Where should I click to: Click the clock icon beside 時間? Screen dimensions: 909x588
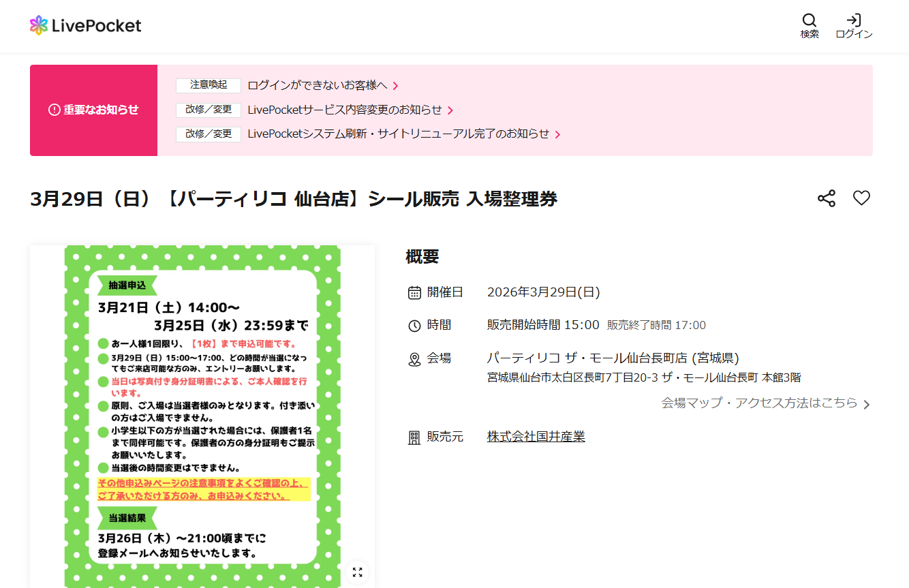click(x=414, y=326)
